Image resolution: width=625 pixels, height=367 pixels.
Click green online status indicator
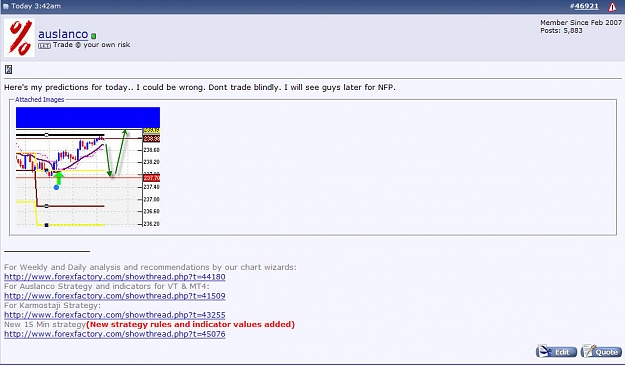tap(93, 36)
